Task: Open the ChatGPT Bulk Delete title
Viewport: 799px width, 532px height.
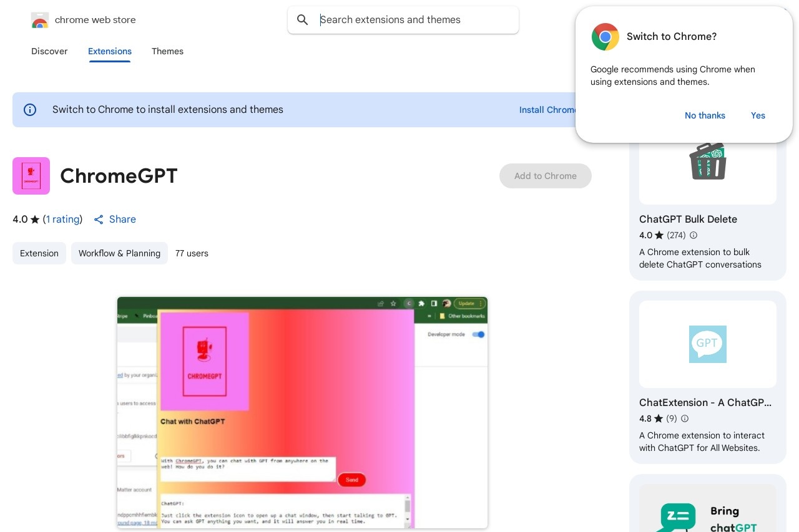Action: tap(688, 220)
